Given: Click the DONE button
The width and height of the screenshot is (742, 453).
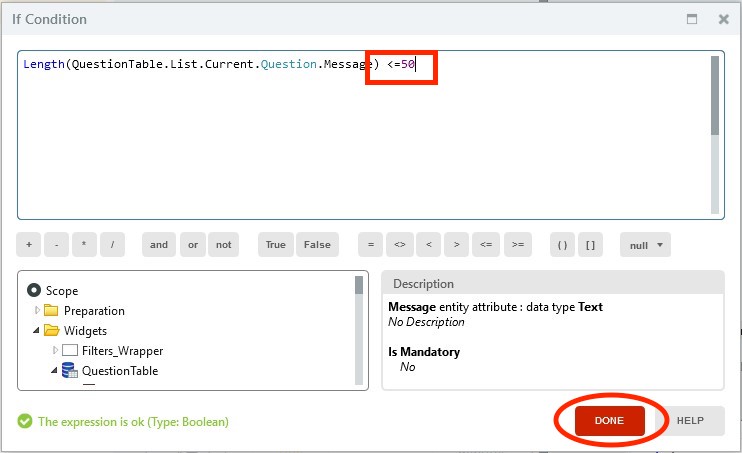Looking at the screenshot, I should 610,420.
